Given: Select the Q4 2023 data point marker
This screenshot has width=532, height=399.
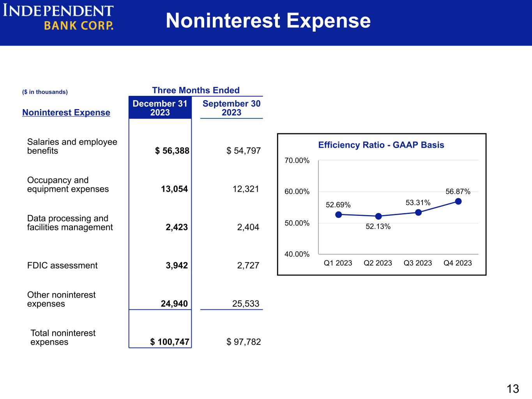Looking at the screenshot, I should (x=458, y=201).
